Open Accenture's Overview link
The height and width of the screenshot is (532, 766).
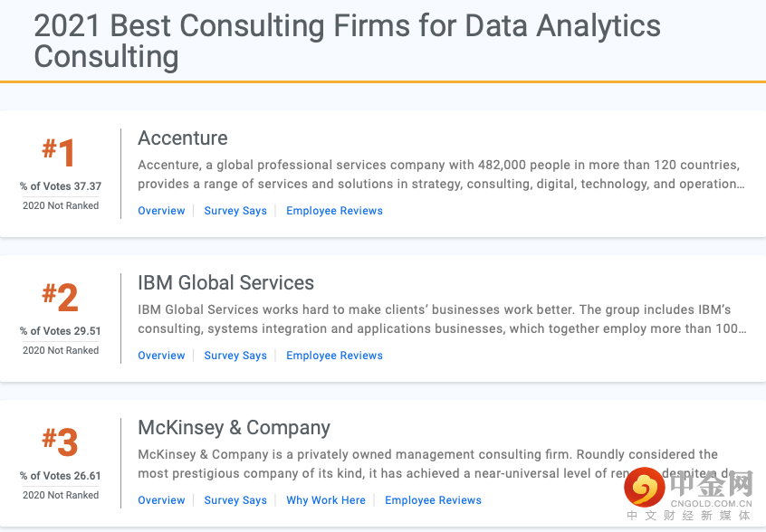(161, 211)
